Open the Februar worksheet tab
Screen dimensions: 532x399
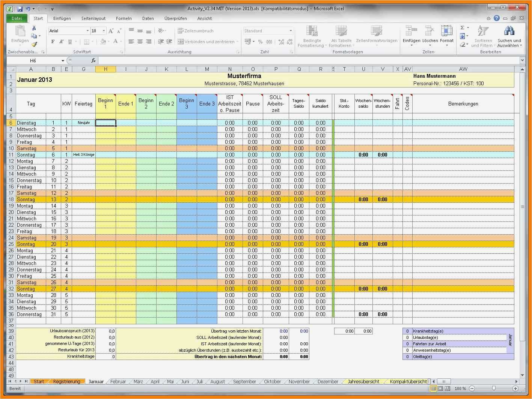click(x=118, y=381)
